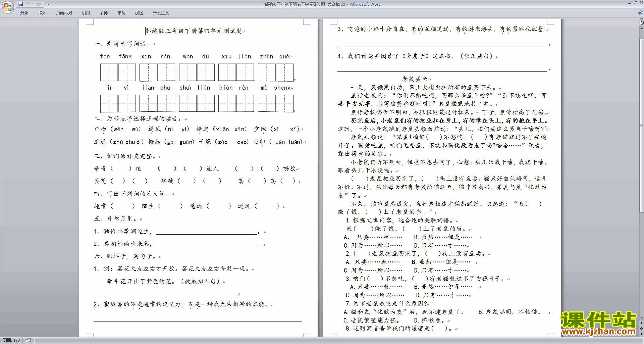Open the 视图 ribbon tab
The width and height of the screenshot is (644, 344).
click(x=139, y=13)
